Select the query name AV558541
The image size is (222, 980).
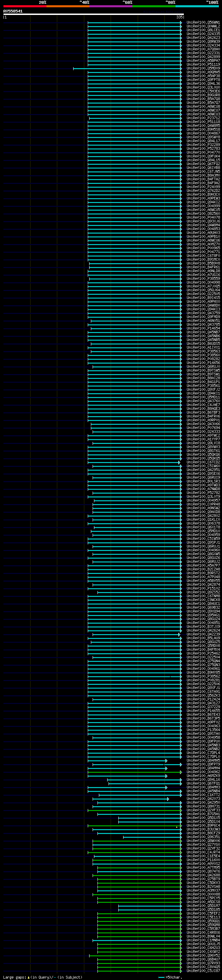[x=13, y=11]
